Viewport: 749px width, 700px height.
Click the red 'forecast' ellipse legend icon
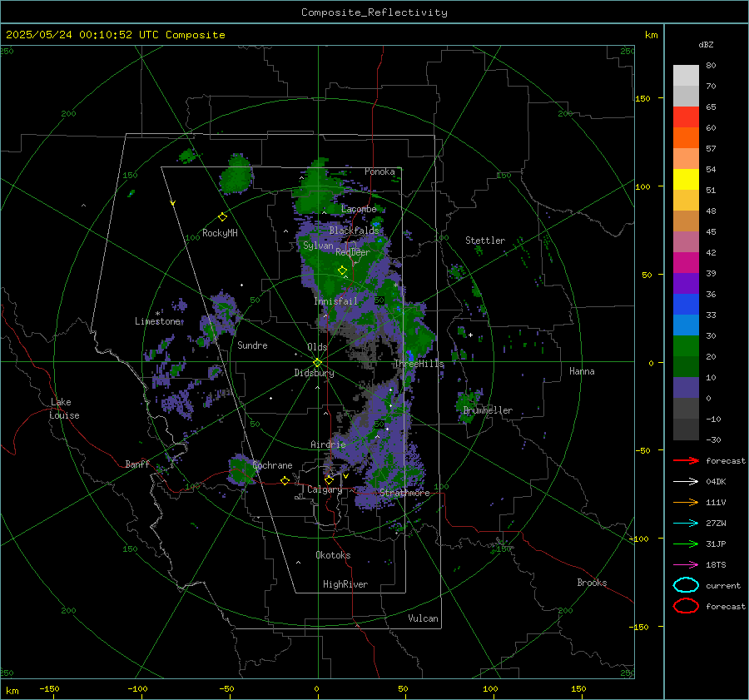pyautogui.click(x=686, y=606)
